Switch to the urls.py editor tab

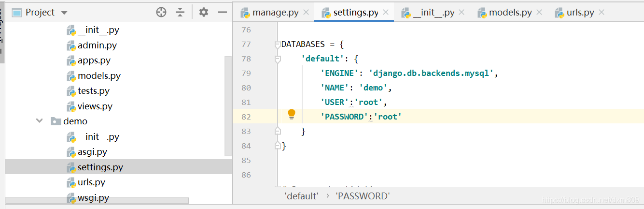click(x=581, y=13)
